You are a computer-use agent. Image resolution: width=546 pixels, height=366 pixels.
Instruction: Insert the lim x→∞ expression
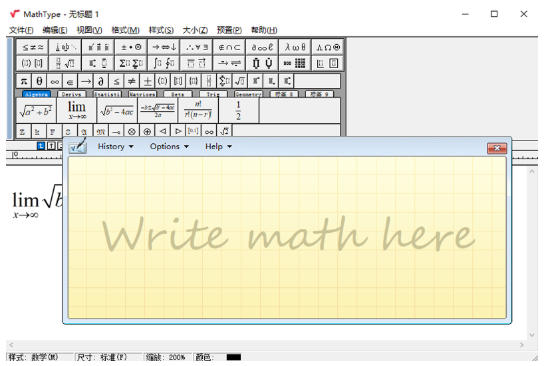click(x=77, y=110)
